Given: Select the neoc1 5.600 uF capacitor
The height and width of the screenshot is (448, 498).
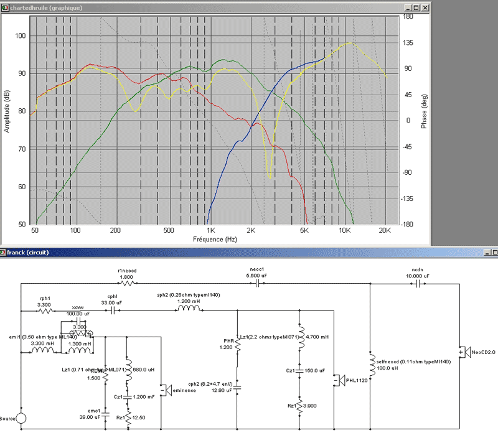Looking at the screenshot, I should pyautogui.click(x=258, y=283).
